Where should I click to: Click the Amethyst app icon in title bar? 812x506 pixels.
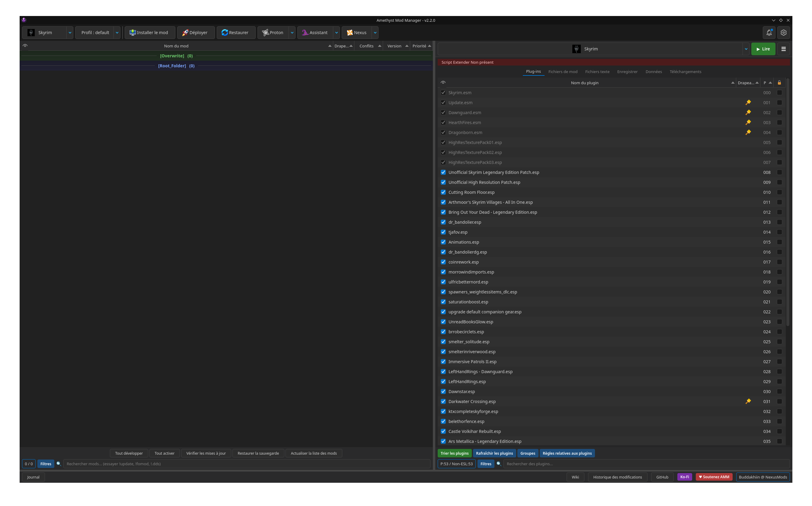pos(24,20)
